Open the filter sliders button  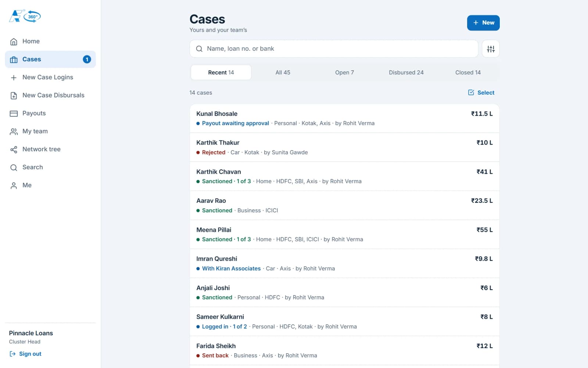(x=491, y=49)
